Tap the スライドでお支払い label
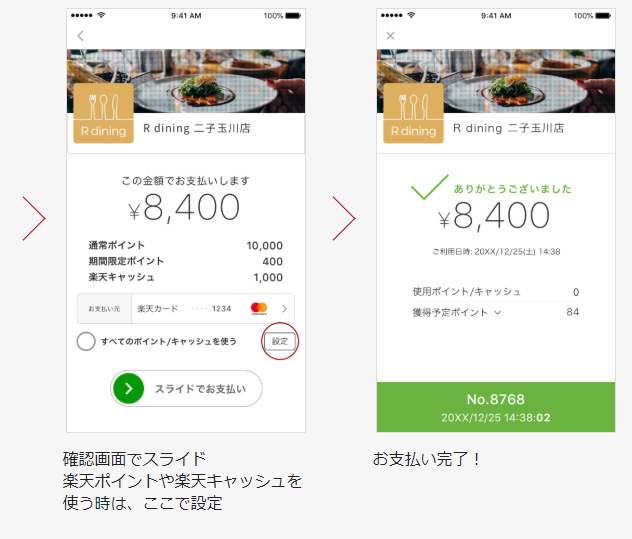Image resolution: width=632 pixels, height=539 pixels. (x=200, y=389)
